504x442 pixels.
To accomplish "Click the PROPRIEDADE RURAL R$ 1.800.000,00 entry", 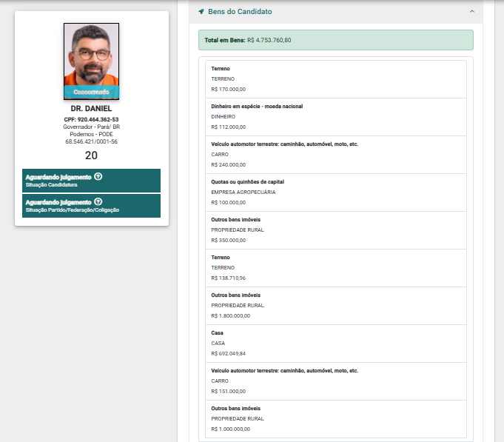I will coord(336,306).
